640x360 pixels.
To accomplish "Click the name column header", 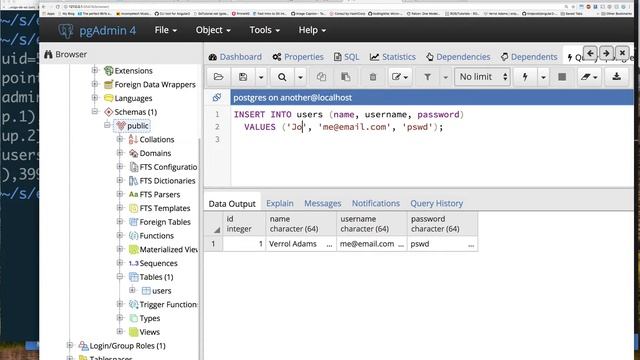I will click(301, 224).
